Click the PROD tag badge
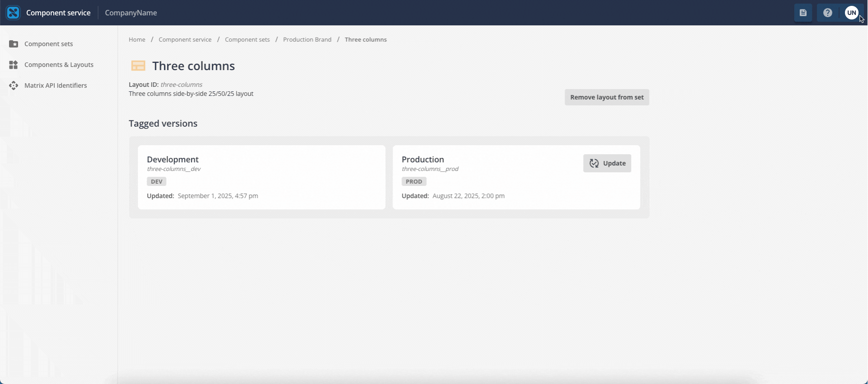 click(x=414, y=181)
